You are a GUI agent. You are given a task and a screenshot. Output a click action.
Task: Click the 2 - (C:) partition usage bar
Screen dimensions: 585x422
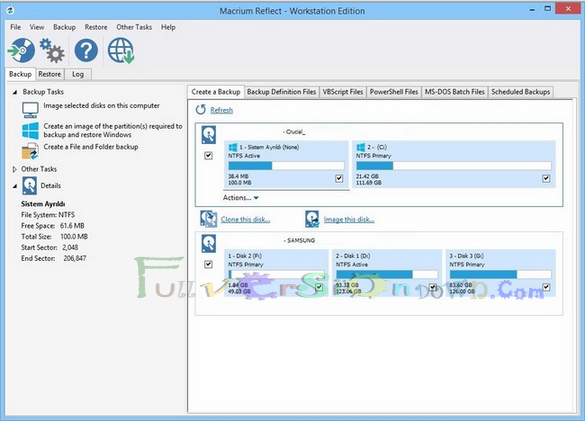pyautogui.click(x=454, y=166)
